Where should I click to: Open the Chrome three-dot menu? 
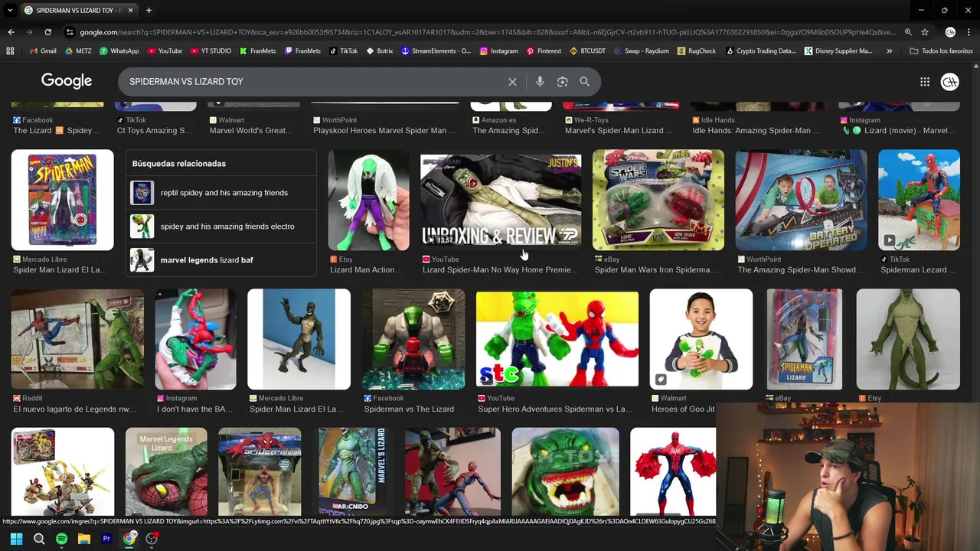pos(969,32)
